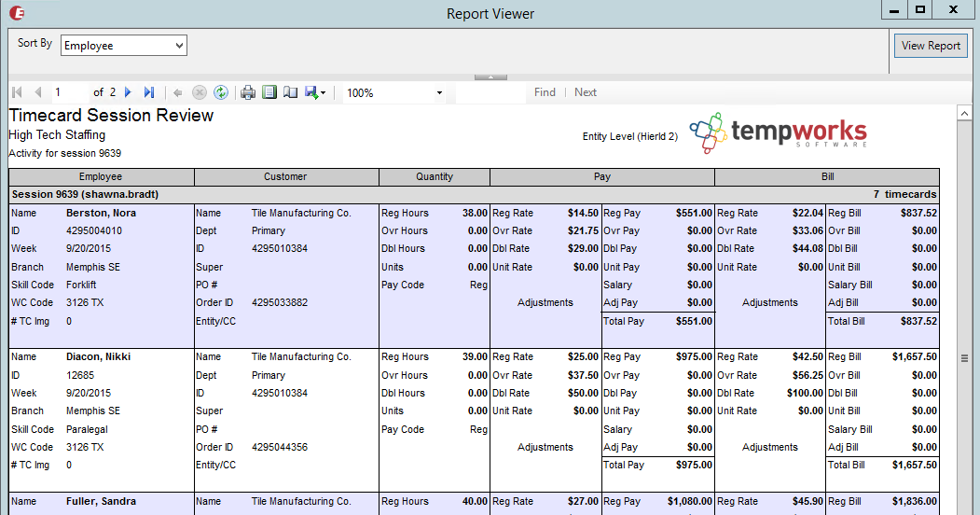This screenshot has width=980, height=515.
Task: Go to first page of report
Action: [16, 92]
